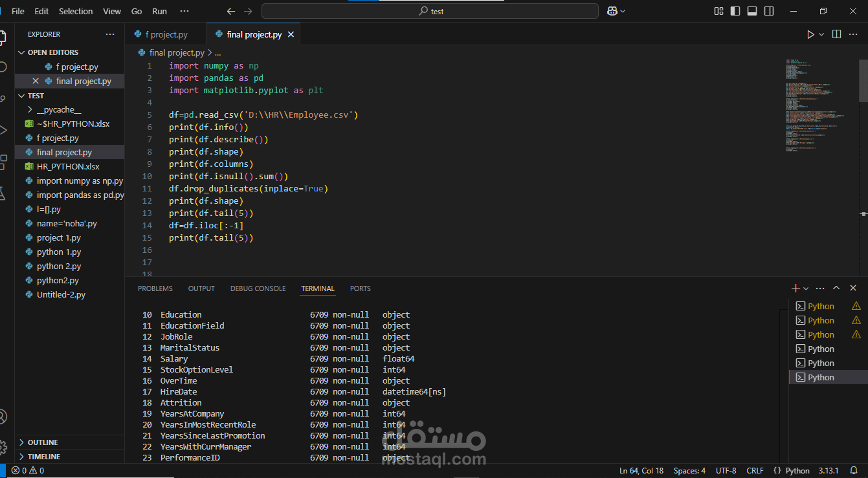Open the new terminal launch profile dropdown

806,288
